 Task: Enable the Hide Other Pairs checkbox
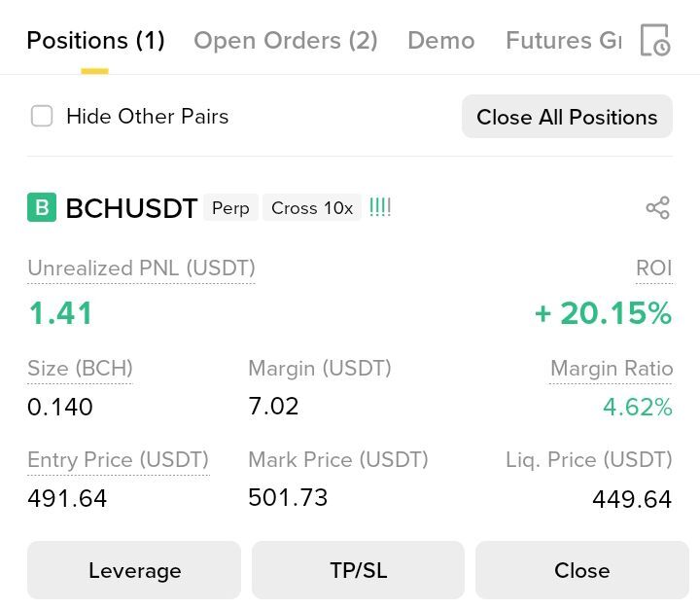tap(42, 116)
